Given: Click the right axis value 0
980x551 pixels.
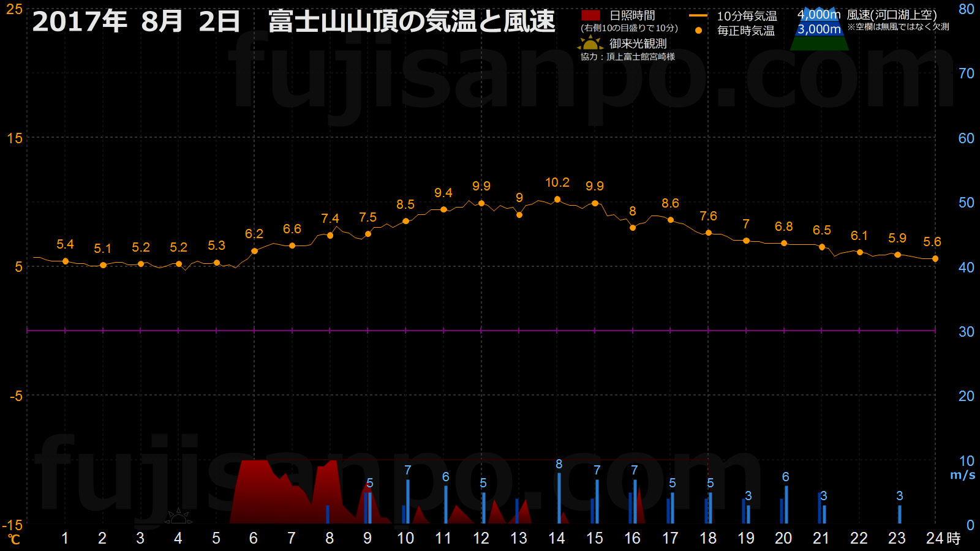Looking at the screenshot, I should point(970,525).
